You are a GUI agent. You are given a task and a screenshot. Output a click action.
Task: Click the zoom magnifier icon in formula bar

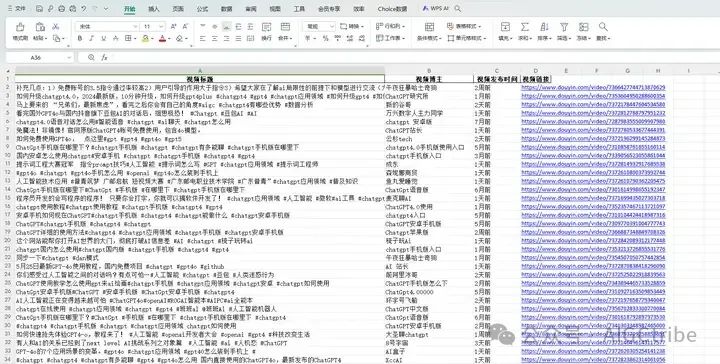click(91, 57)
